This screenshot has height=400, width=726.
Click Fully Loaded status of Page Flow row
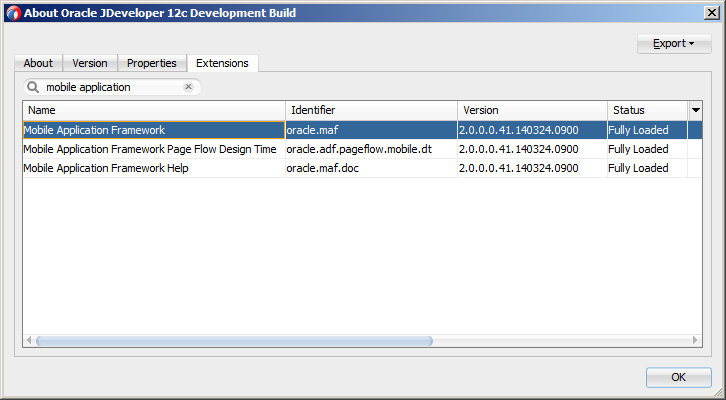tap(648, 149)
